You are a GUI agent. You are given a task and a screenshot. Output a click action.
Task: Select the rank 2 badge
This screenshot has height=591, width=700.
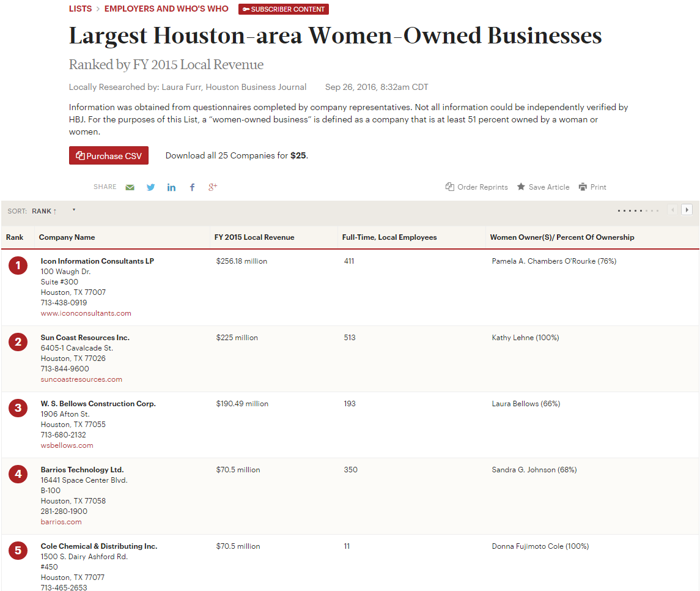pyautogui.click(x=18, y=342)
